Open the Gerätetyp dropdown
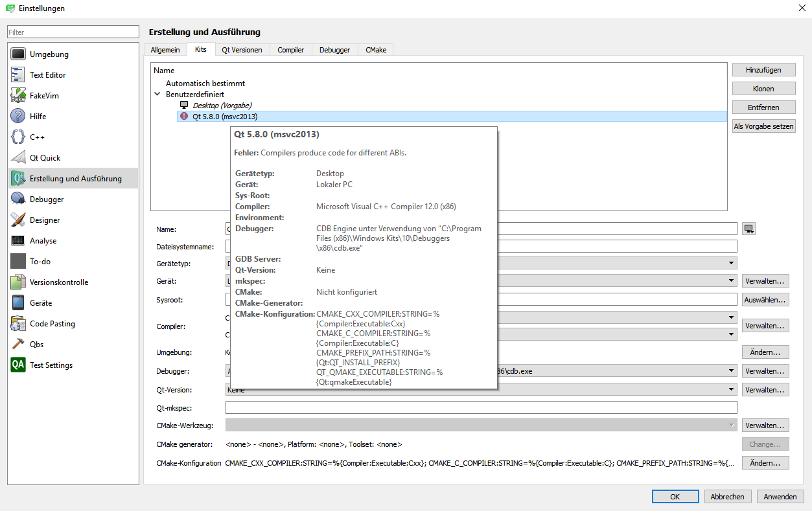 tap(731, 264)
